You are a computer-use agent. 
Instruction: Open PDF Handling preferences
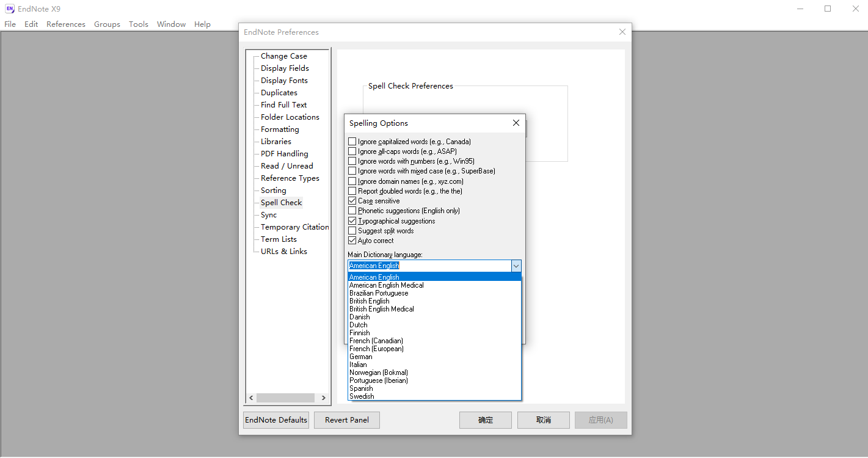click(x=285, y=154)
